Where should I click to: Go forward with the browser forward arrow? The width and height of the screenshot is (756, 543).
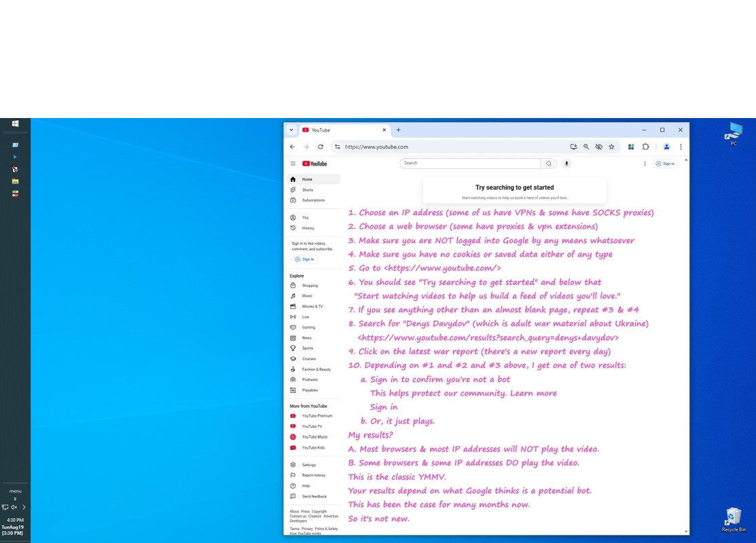pos(306,147)
